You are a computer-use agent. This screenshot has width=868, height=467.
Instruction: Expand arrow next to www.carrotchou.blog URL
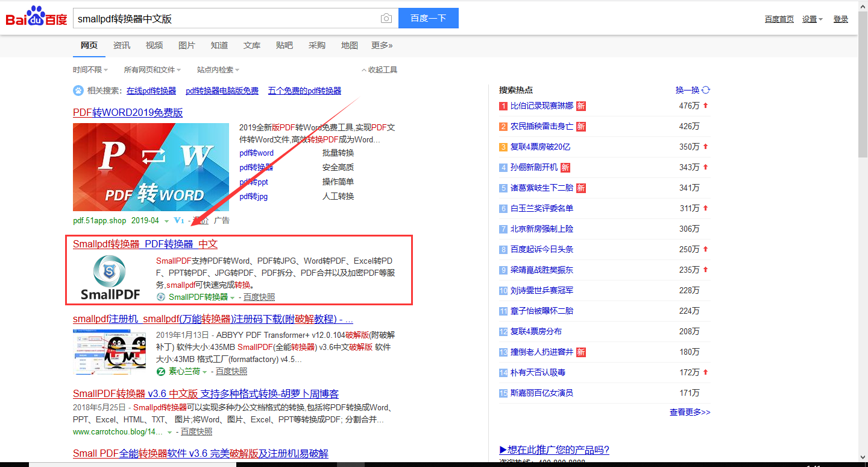click(170, 433)
